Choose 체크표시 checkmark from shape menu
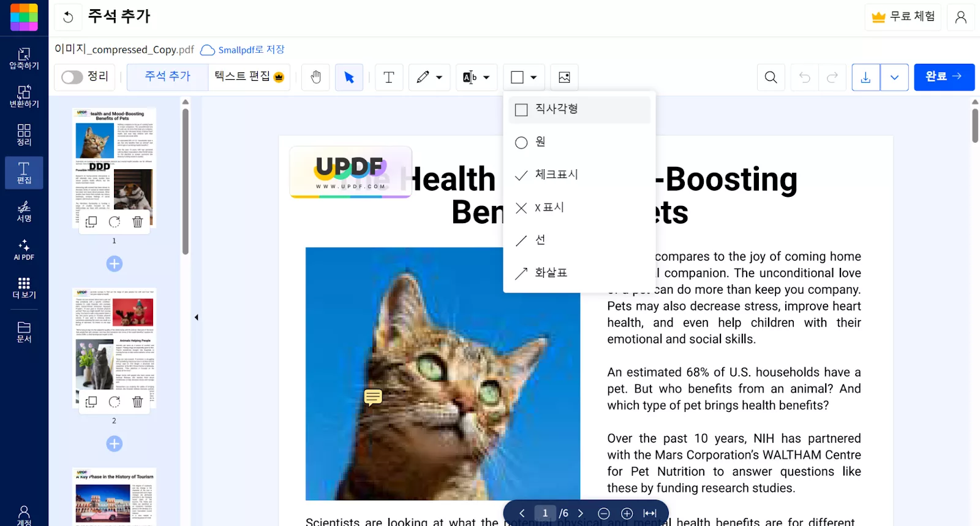Viewport: 980px width, 526px height. pyautogui.click(x=579, y=175)
